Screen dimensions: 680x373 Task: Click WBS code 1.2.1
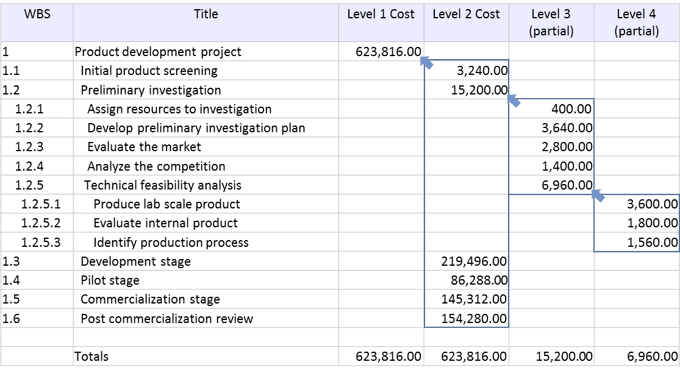29,109
